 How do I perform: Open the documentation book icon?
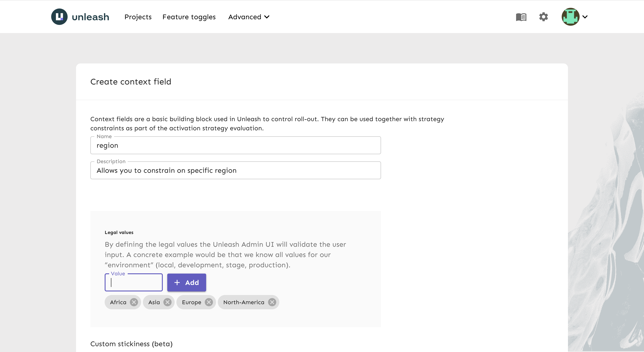pyautogui.click(x=521, y=17)
